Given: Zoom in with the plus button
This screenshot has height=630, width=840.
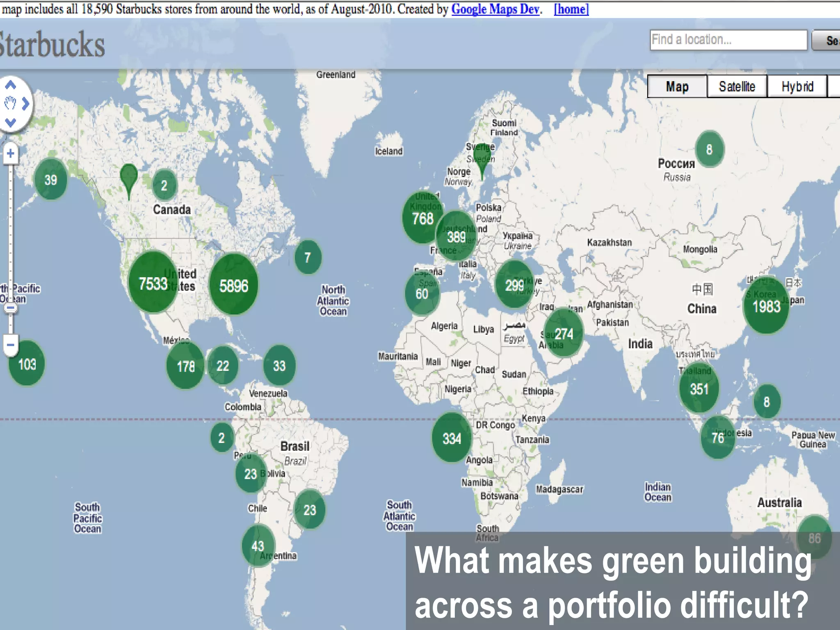Looking at the screenshot, I should pos(11,154).
